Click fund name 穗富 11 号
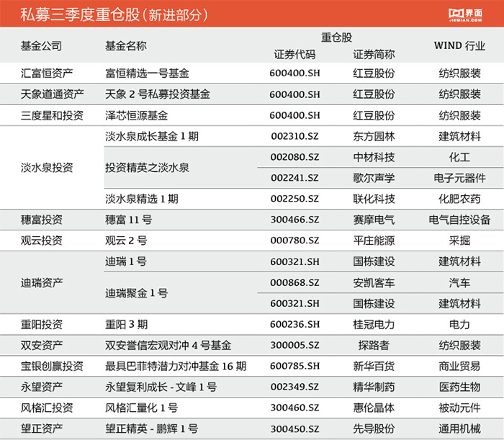 [x=129, y=220]
